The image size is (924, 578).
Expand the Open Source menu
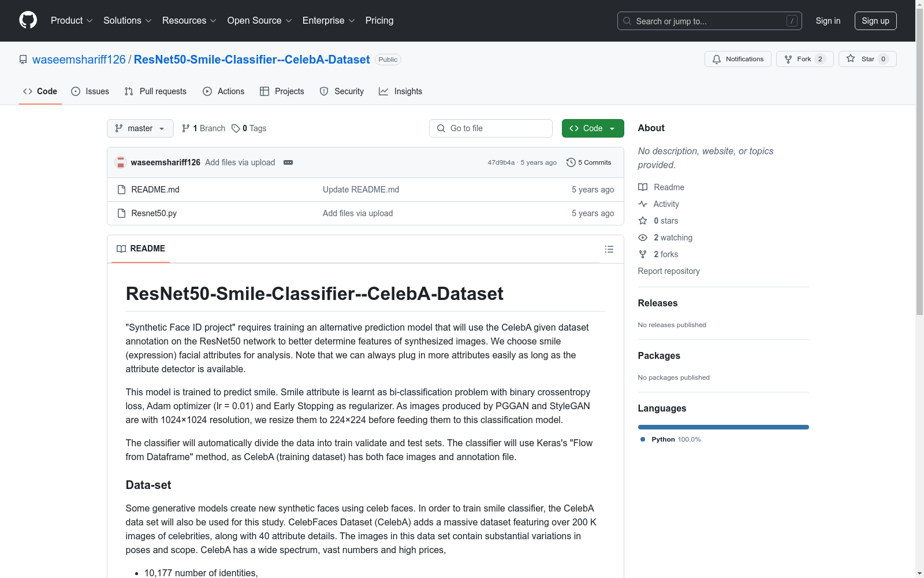259,21
